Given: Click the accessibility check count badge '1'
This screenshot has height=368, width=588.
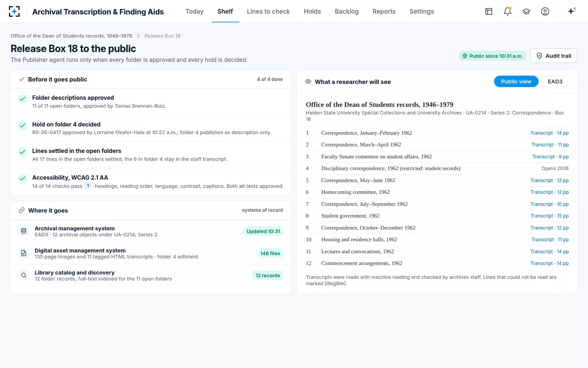Looking at the screenshot, I should 88,186.
